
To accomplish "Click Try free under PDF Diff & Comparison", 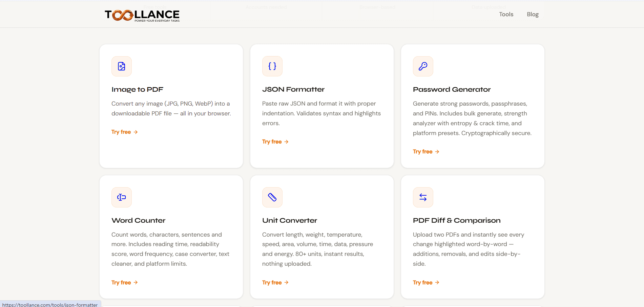I will (x=426, y=283).
